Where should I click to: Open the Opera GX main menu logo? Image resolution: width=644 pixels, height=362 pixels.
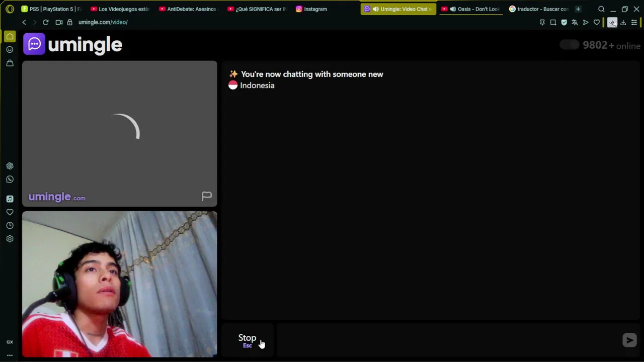[10, 9]
